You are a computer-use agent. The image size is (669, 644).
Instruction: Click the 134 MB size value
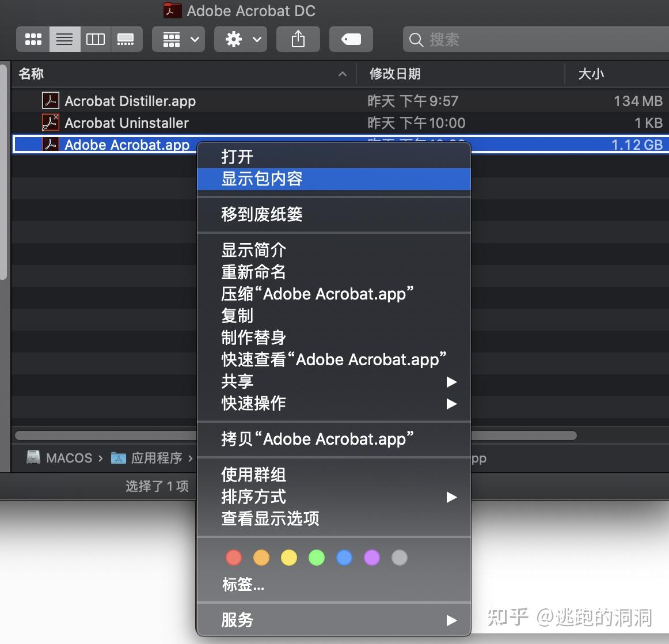click(x=638, y=101)
